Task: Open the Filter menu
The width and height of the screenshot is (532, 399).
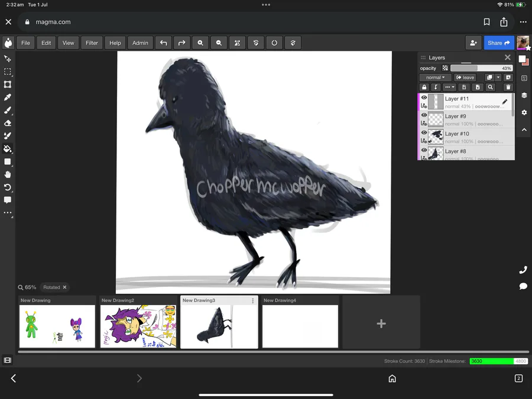Action: [92, 43]
